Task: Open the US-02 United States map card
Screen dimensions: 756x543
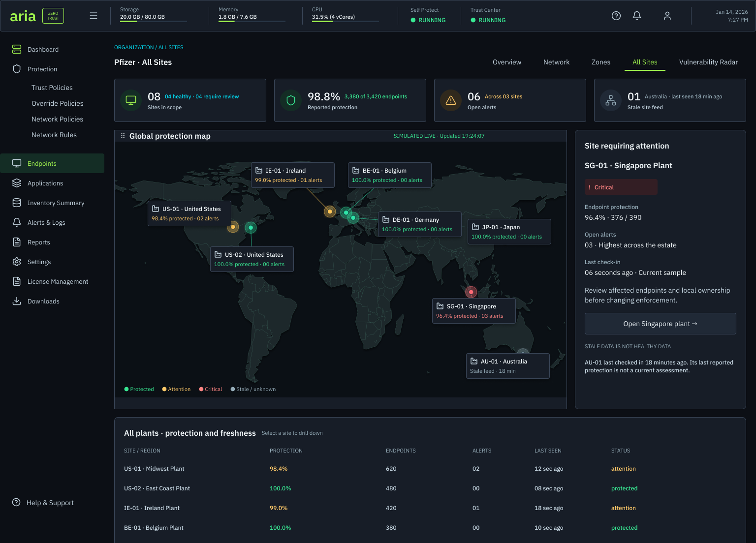Action: [252, 259]
